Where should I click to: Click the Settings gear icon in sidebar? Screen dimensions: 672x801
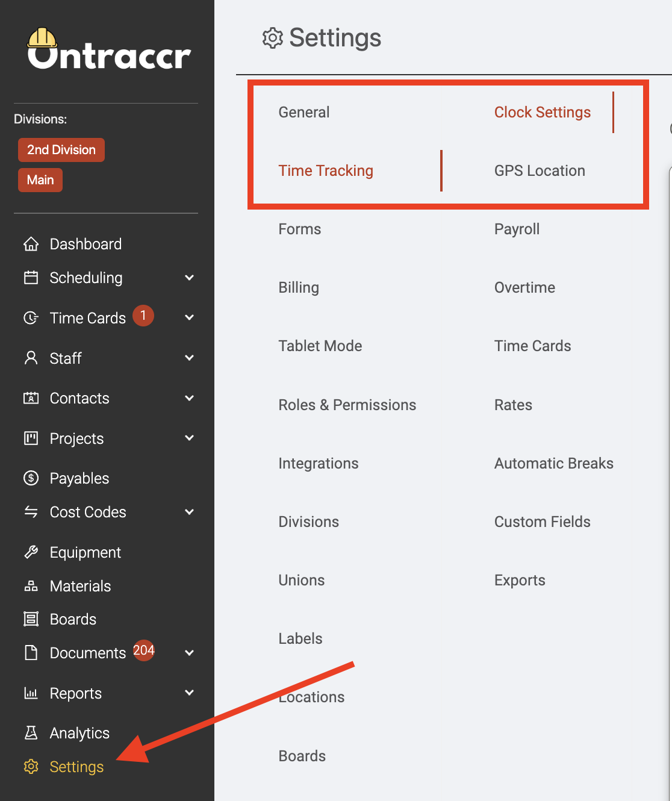pos(31,767)
